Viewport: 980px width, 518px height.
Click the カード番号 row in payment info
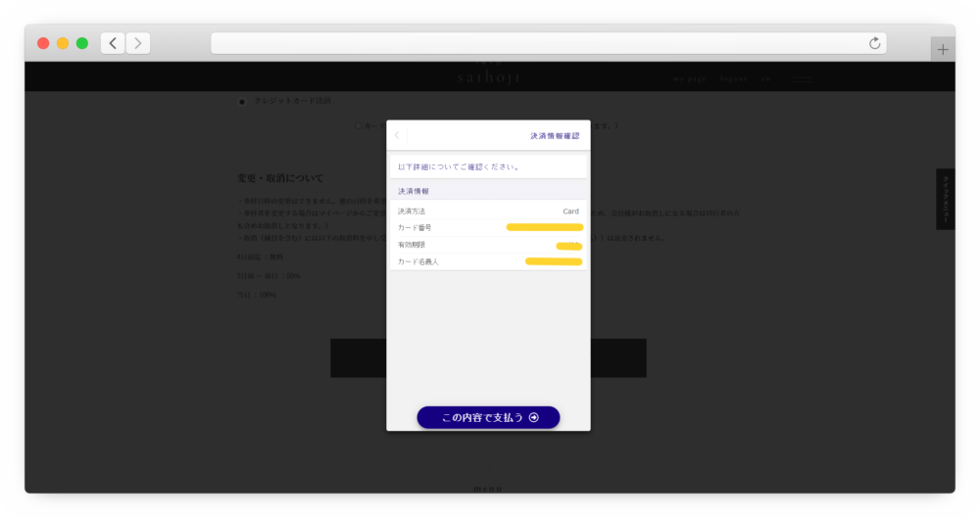click(488, 227)
